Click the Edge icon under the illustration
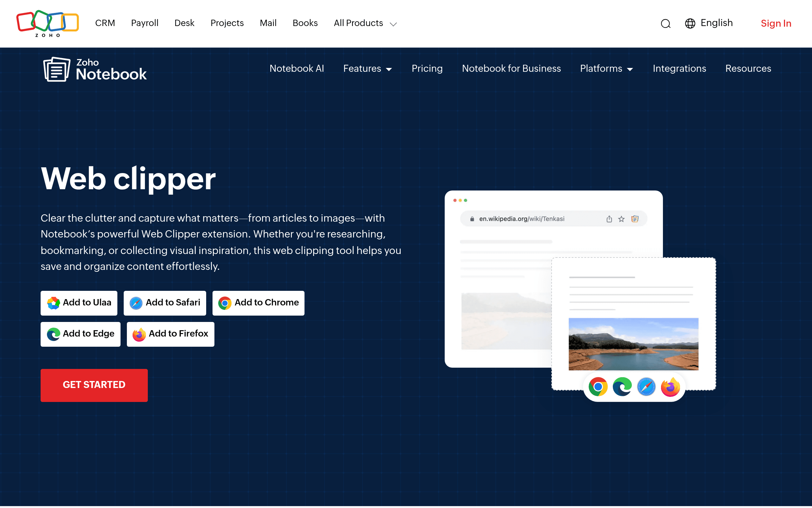 click(x=622, y=387)
